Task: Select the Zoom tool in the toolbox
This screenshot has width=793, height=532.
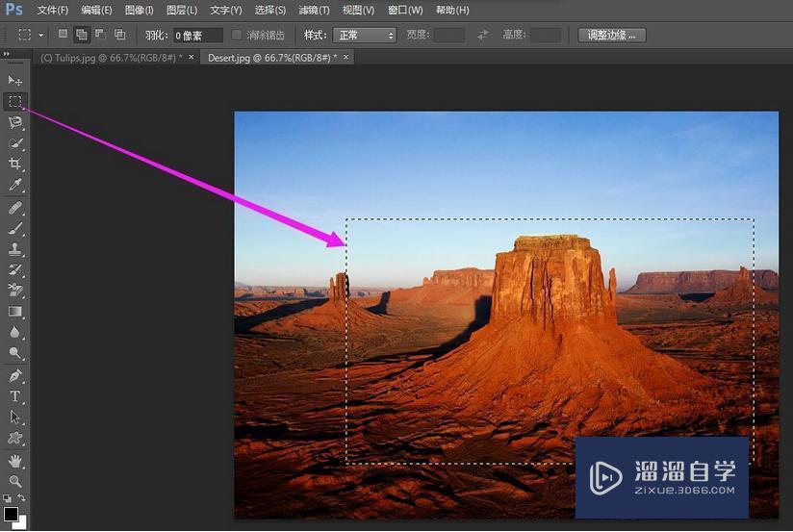Action: (15, 481)
